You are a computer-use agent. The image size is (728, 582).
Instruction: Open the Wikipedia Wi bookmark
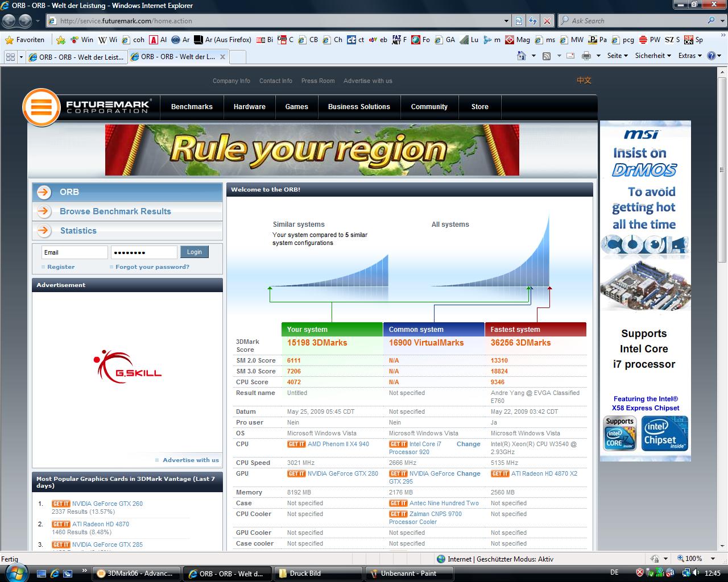coord(107,40)
